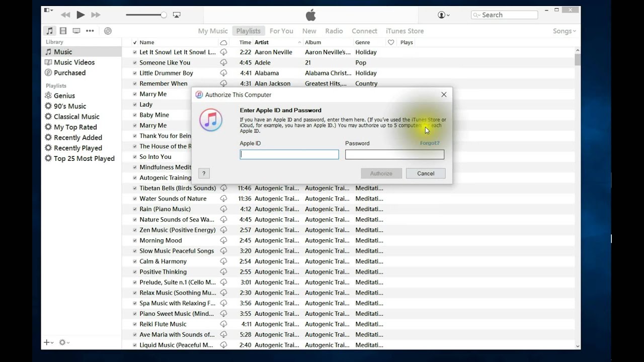Open the account user menu icon

point(444,15)
